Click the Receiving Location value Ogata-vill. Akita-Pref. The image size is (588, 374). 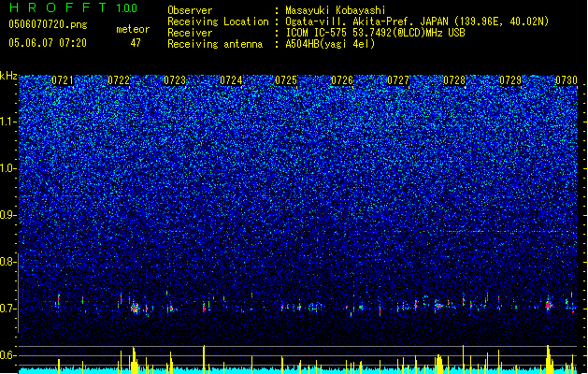click(351, 22)
